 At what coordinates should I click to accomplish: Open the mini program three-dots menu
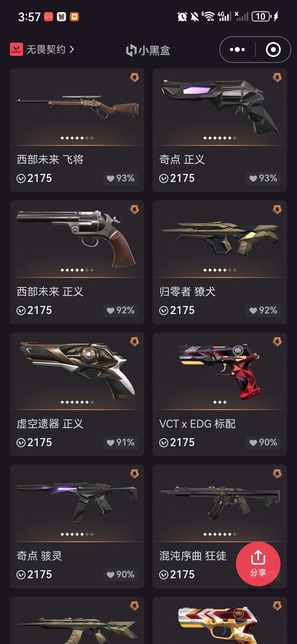tap(237, 50)
